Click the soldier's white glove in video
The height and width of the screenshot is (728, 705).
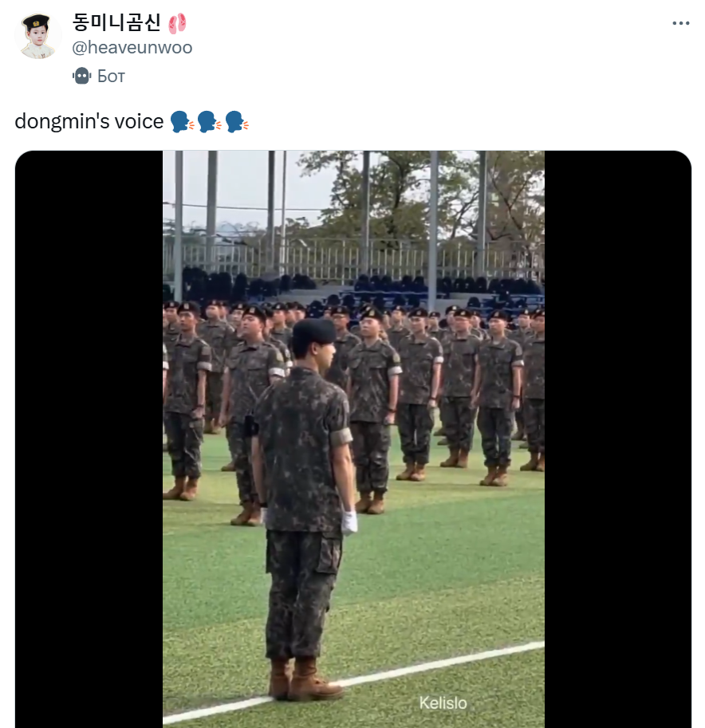click(349, 522)
